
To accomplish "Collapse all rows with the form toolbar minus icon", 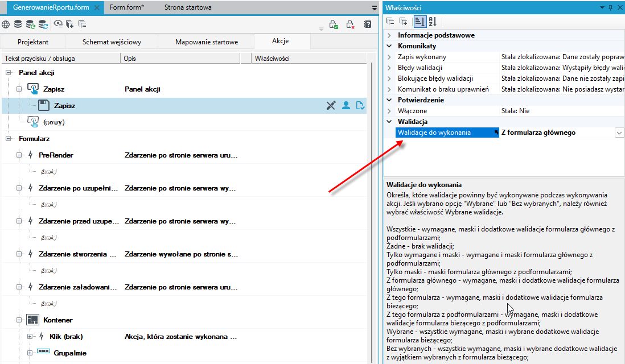I will (x=83, y=24).
